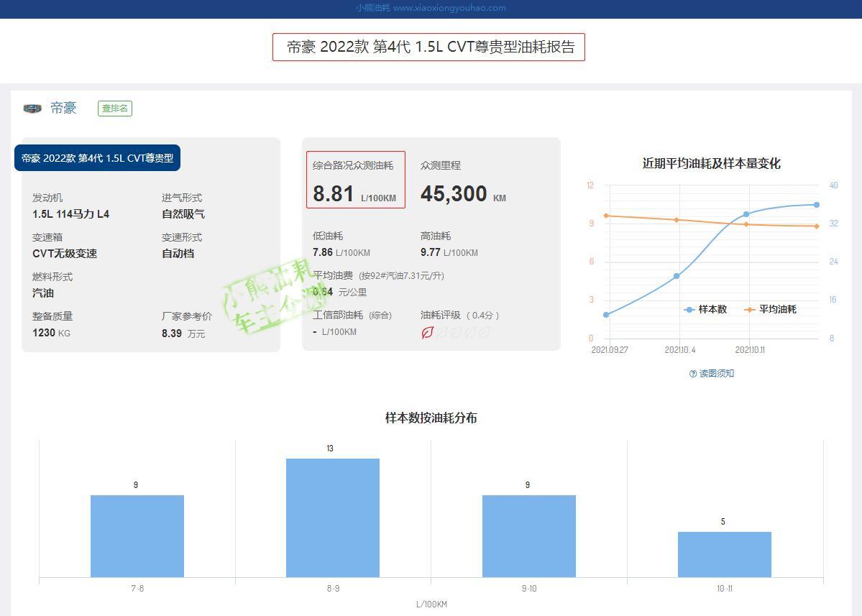Screen dimensions: 862x616
Task: Click the 2021.10.4 sample count data point
Action: (677, 276)
